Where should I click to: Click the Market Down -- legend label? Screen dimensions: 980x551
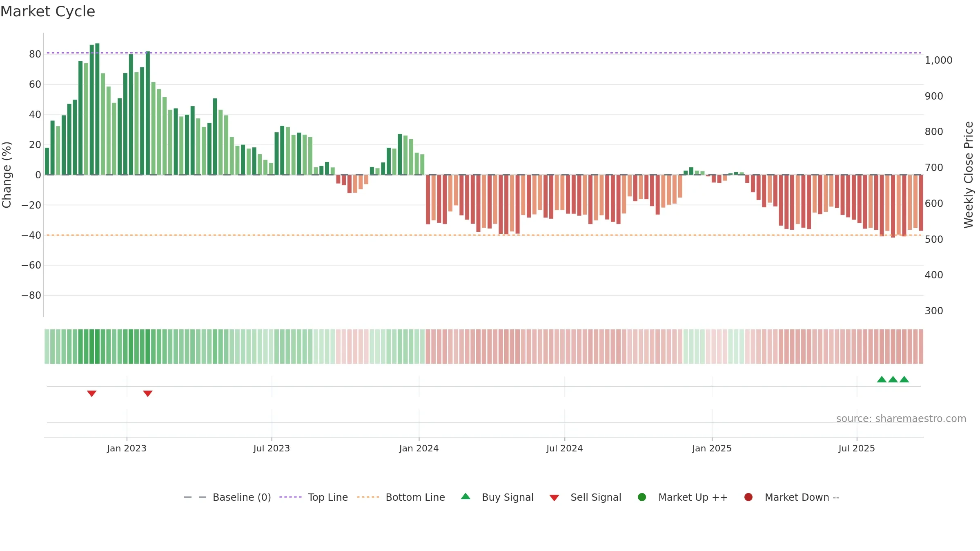[x=802, y=497]
